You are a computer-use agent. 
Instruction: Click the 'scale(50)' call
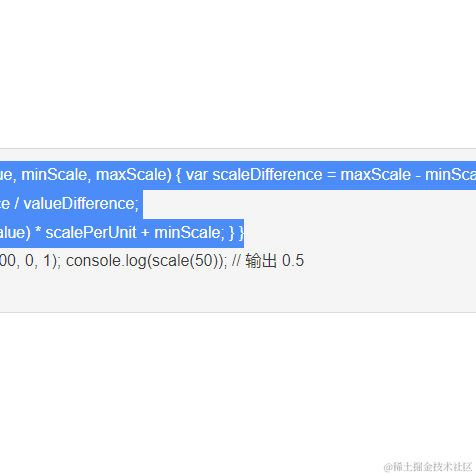(x=185, y=261)
